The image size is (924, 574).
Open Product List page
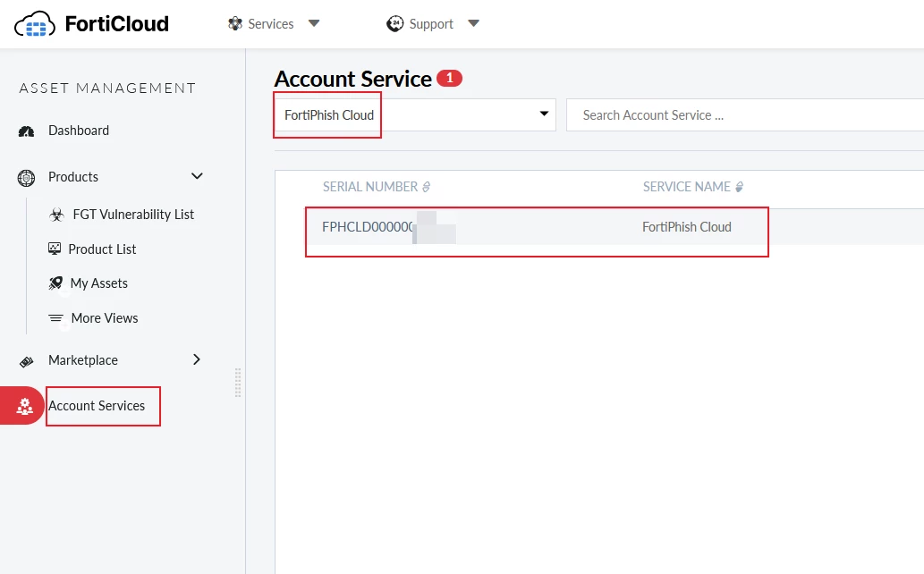coord(102,249)
